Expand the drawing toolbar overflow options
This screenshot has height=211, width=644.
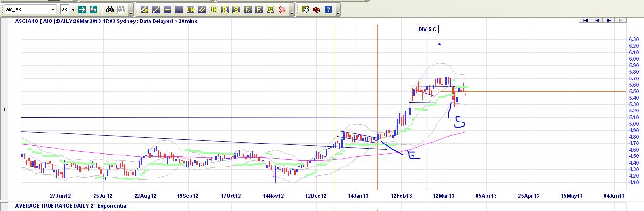coord(292,10)
